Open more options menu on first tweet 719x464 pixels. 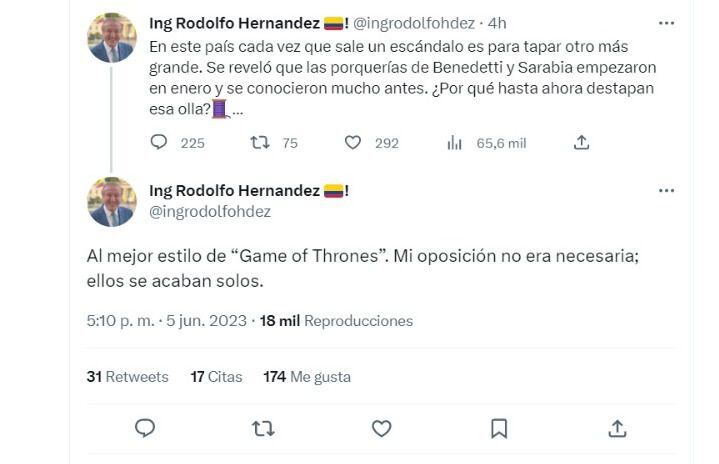665,21
